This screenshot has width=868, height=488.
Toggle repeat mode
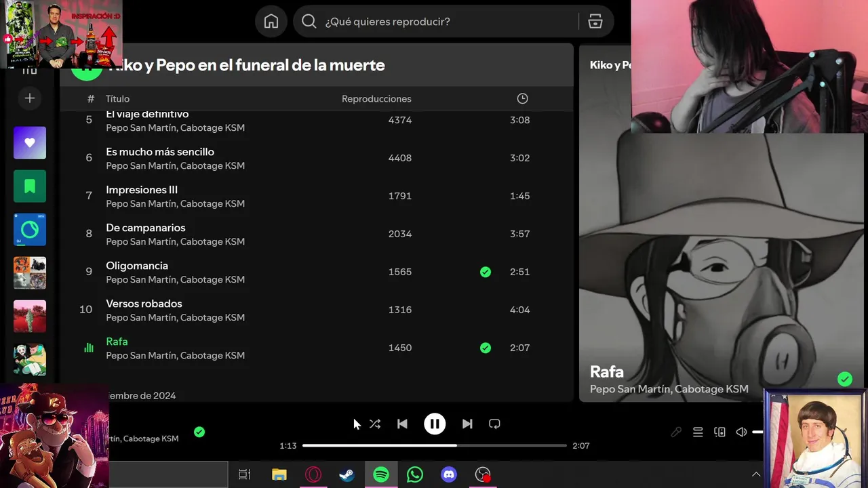click(494, 424)
